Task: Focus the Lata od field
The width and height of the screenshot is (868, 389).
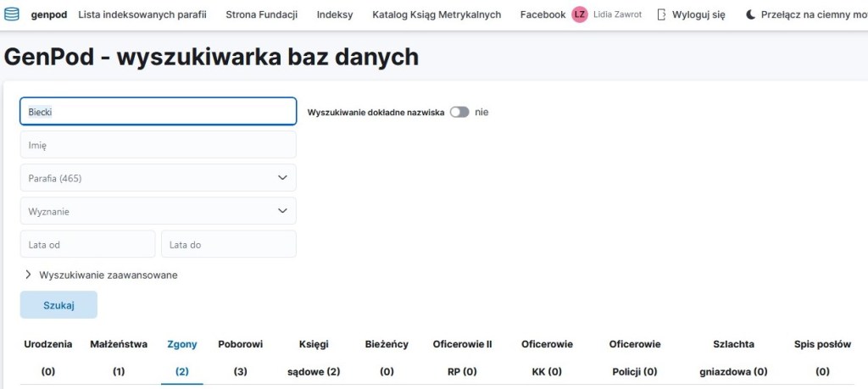Action: (x=87, y=244)
